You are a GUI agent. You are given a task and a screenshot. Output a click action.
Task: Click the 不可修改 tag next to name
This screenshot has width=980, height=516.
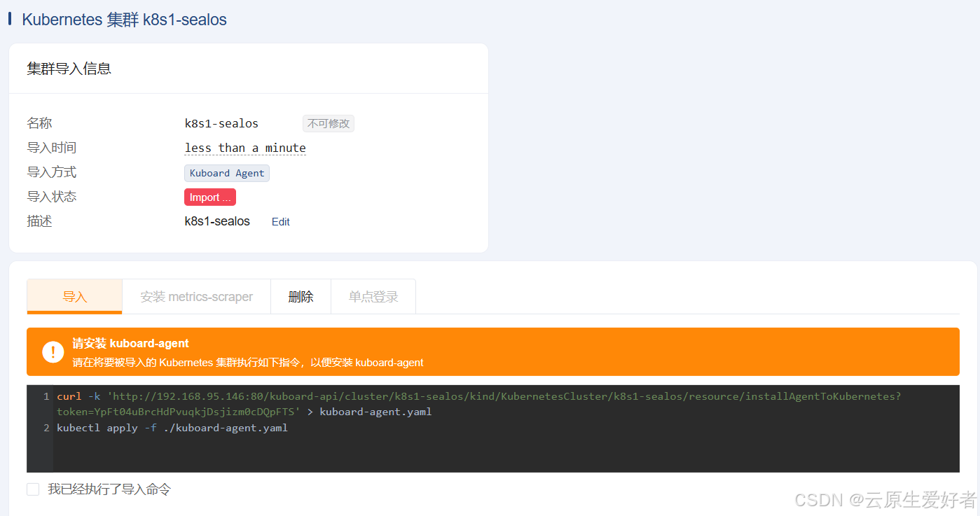coord(329,124)
